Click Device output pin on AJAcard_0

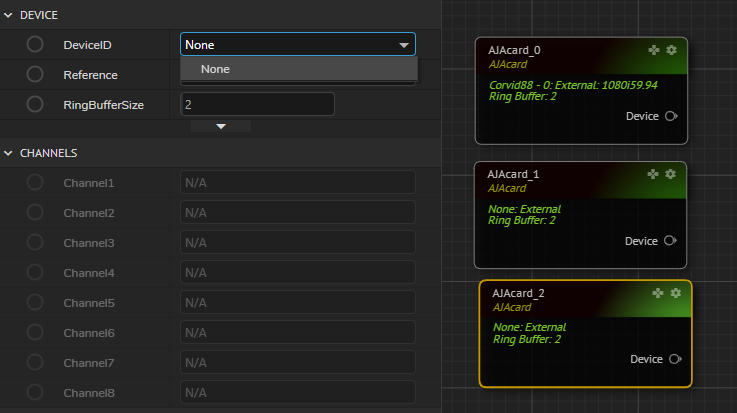[x=671, y=116]
